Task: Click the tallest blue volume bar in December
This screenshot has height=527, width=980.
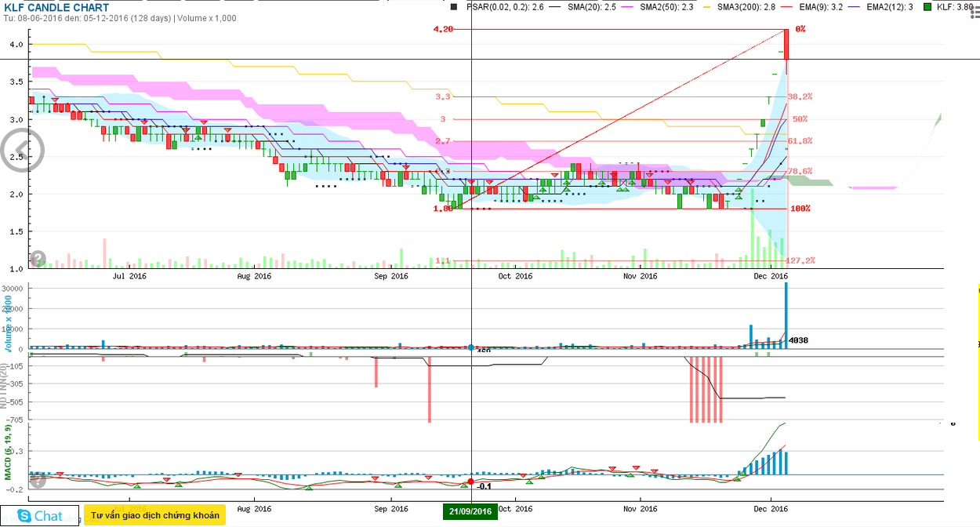Action: click(x=786, y=315)
